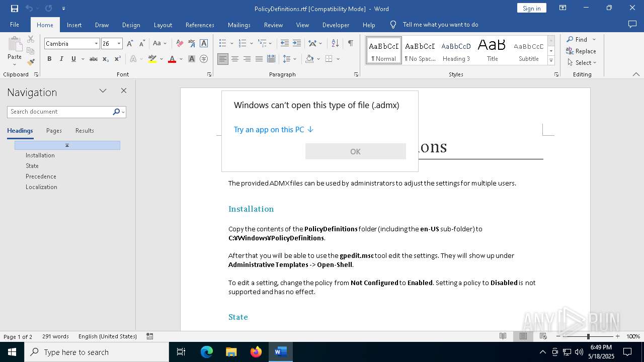Apply subscript formatting
This screenshot has width=644, height=362.
coord(106,59)
